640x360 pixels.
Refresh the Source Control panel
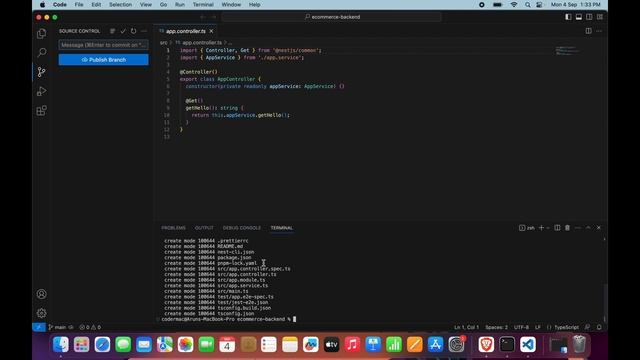click(133, 31)
